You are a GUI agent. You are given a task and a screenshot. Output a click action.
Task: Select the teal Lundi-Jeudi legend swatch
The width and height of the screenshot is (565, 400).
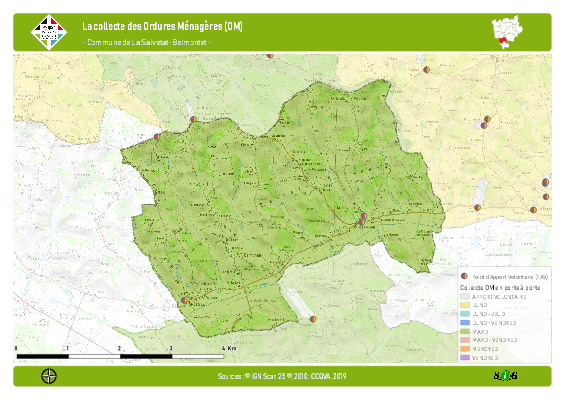pyautogui.click(x=465, y=314)
